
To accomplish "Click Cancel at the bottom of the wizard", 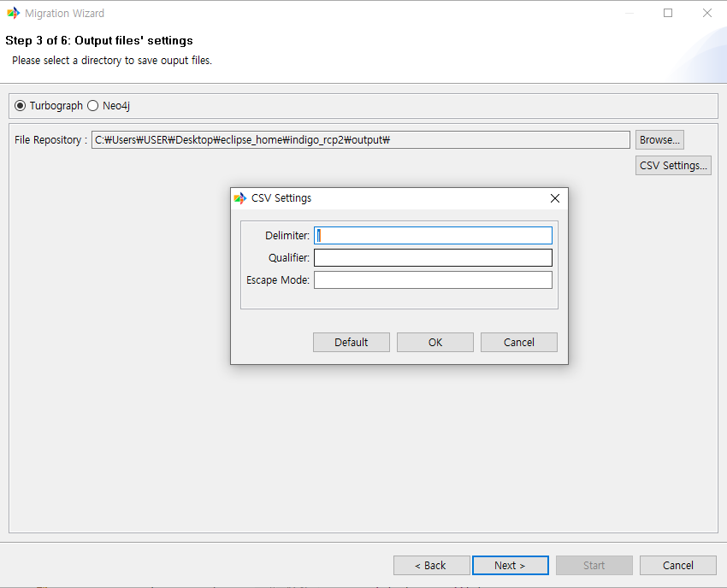I will click(x=677, y=565).
